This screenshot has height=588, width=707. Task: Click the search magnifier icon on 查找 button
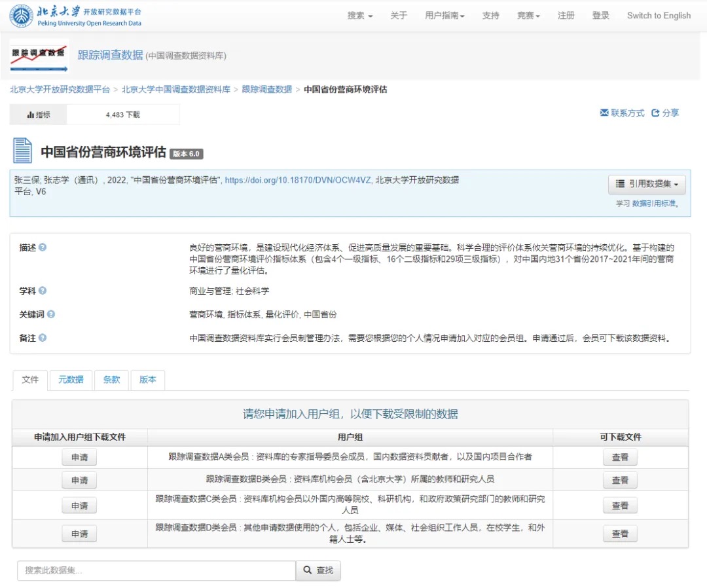307,570
